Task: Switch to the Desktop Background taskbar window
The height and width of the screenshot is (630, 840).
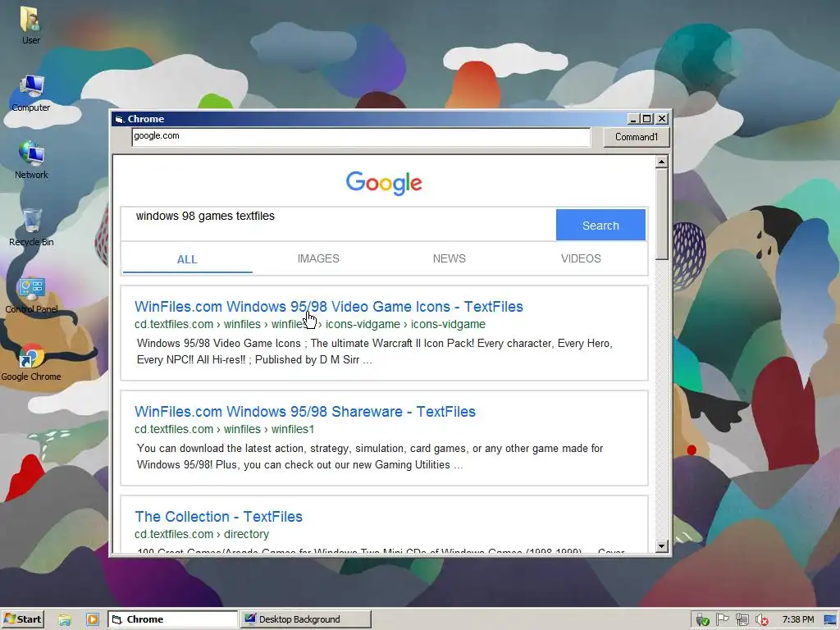Action: click(x=305, y=619)
